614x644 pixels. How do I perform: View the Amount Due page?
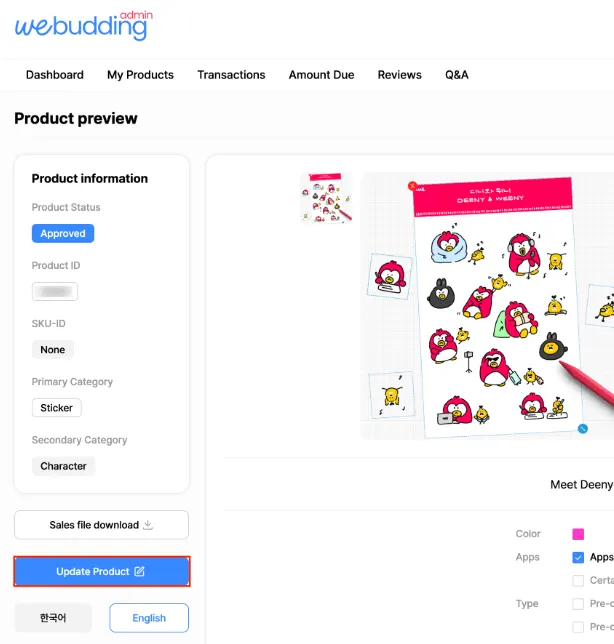click(x=321, y=75)
